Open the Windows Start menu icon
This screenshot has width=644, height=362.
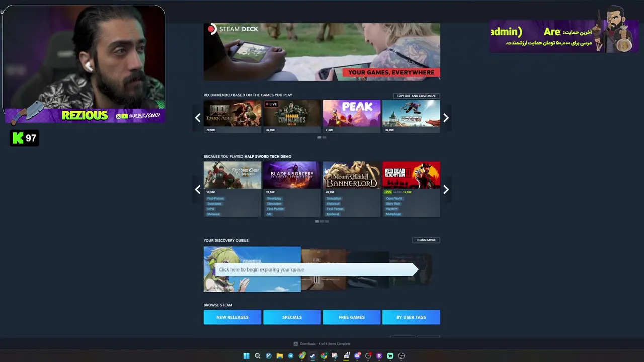[x=246, y=356]
